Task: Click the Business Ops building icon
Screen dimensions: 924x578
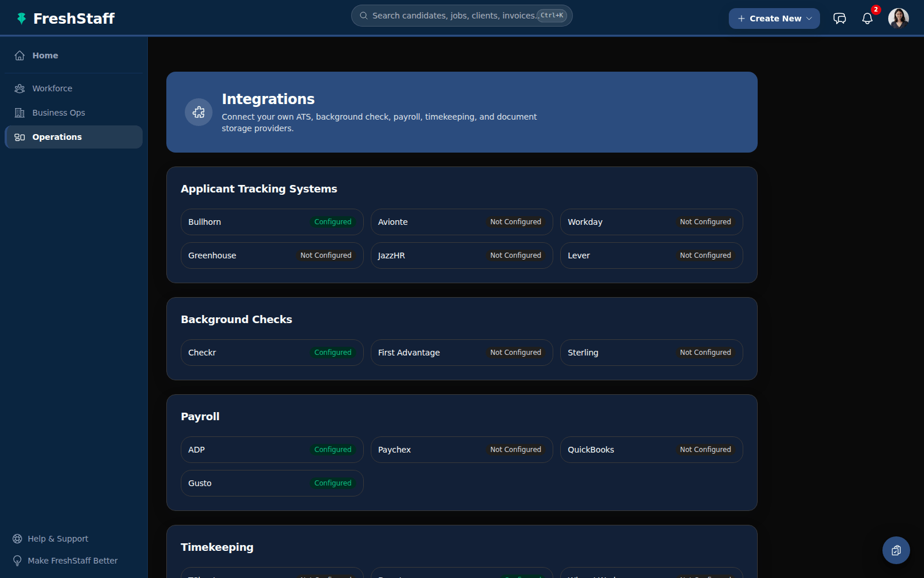Action: [20, 113]
